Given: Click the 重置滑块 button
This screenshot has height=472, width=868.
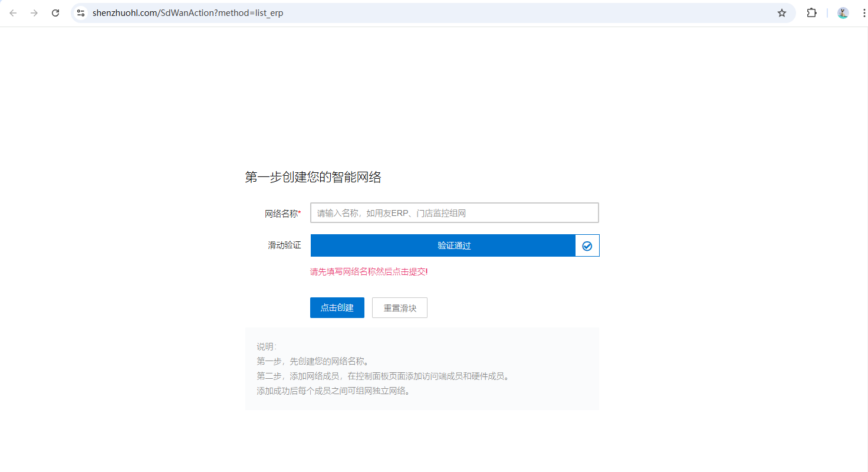Looking at the screenshot, I should (400, 308).
